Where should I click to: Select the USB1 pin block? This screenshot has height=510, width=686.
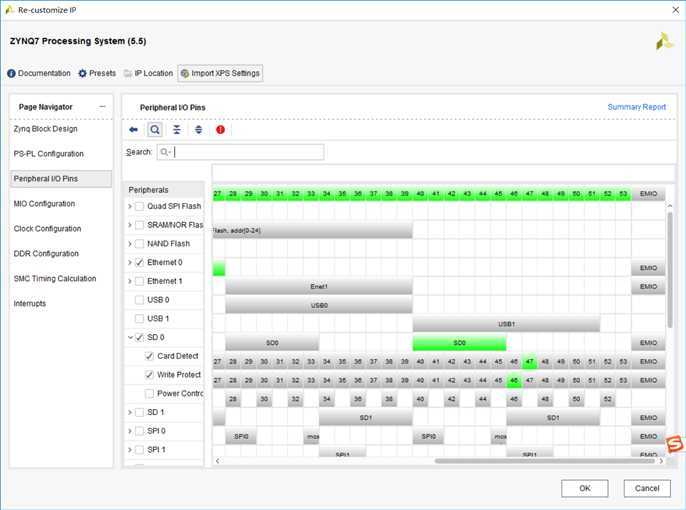(x=506, y=324)
